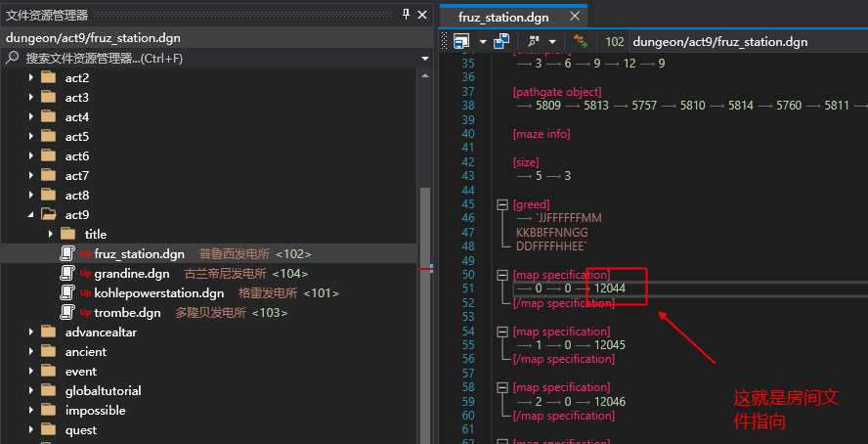Select the event folder icon
Screen dimensions: 868x444
(x=49, y=371)
